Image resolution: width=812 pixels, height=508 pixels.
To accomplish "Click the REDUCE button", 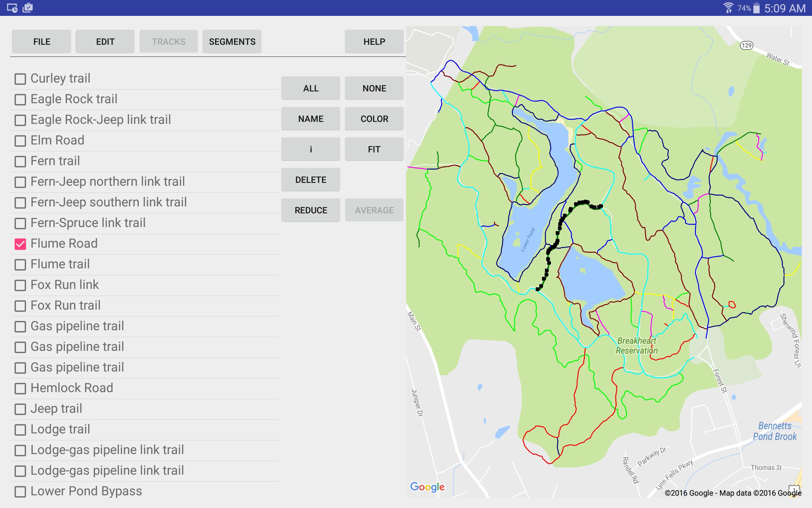I will click(x=311, y=210).
